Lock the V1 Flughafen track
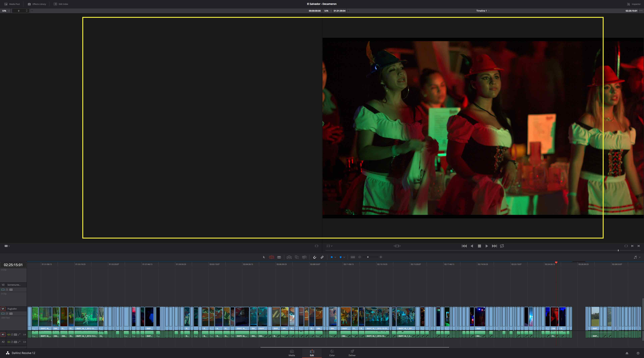 pos(7,314)
